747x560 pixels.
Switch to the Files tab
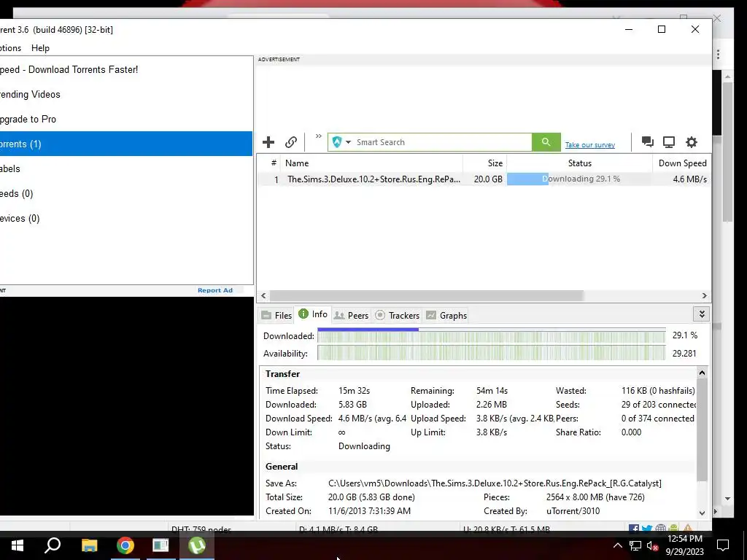pyautogui.click(x=276, y=315)
